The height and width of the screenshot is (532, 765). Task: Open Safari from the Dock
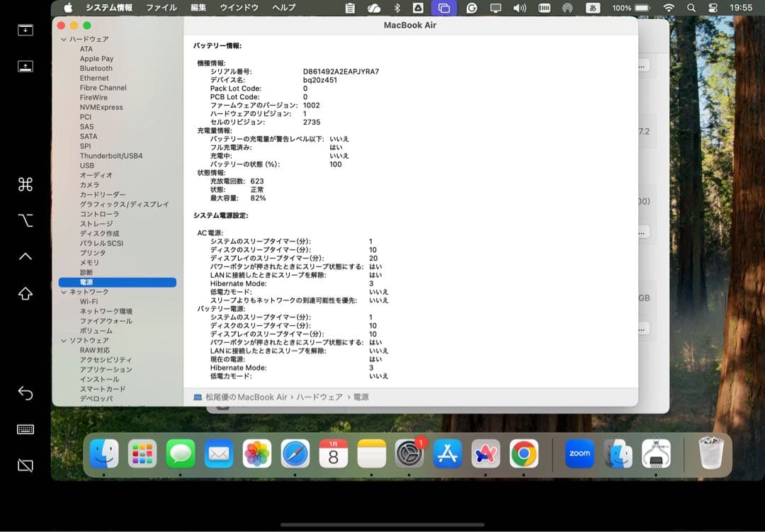pos(295,454)
